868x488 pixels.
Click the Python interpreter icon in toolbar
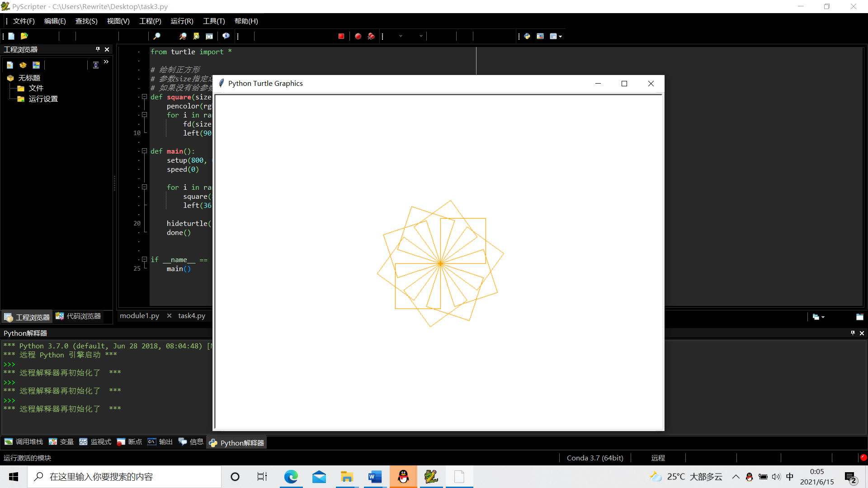point(527,36)
